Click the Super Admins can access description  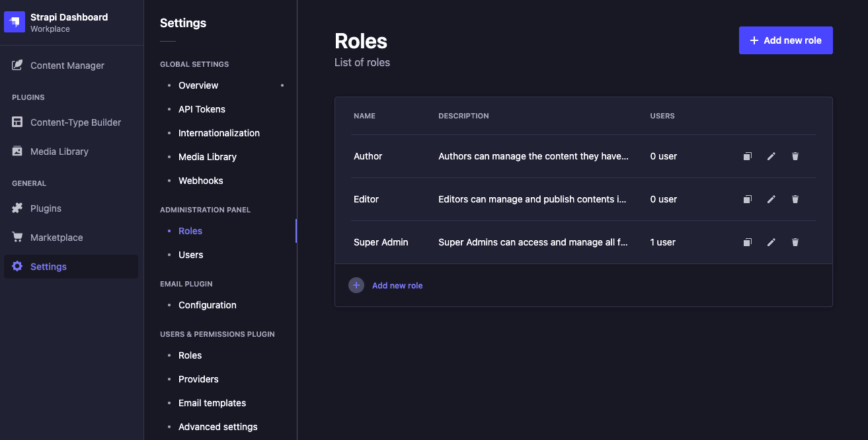coord(533,242)
